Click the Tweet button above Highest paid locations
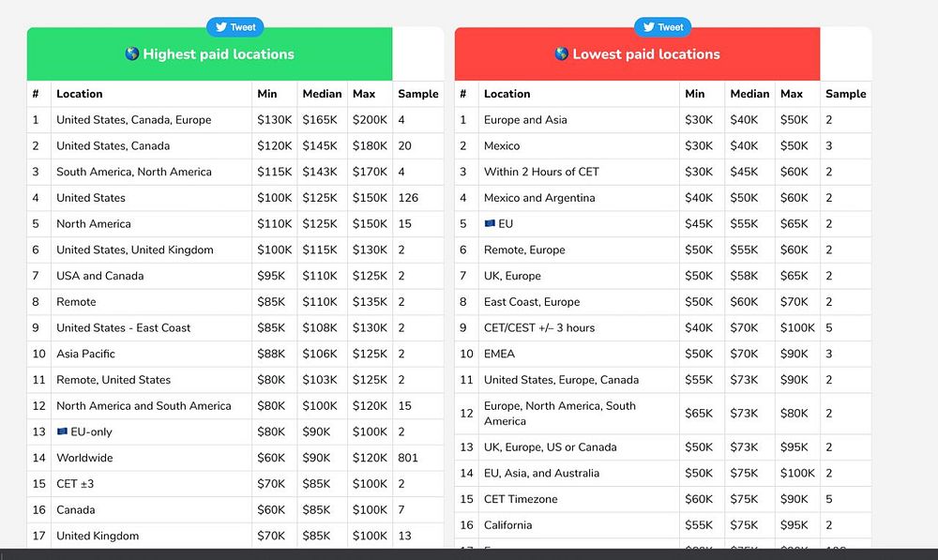938x560 pixels. [x=235, y=27]
